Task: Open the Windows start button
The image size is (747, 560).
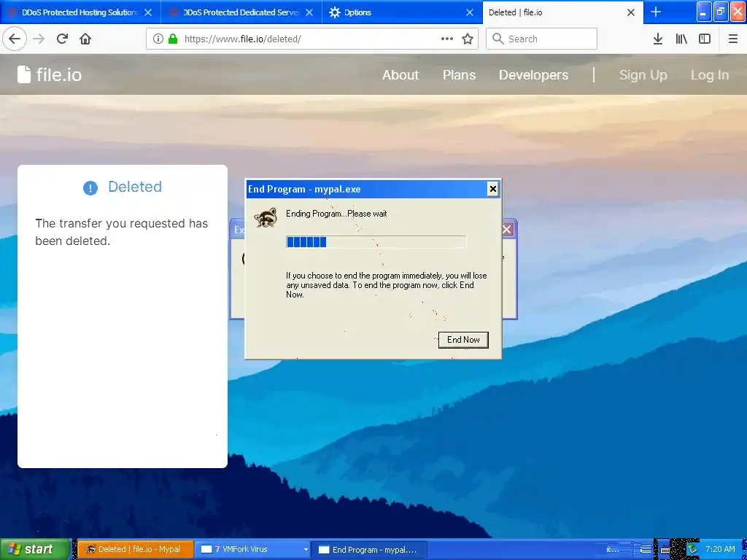Action: (x=35, y=549)
